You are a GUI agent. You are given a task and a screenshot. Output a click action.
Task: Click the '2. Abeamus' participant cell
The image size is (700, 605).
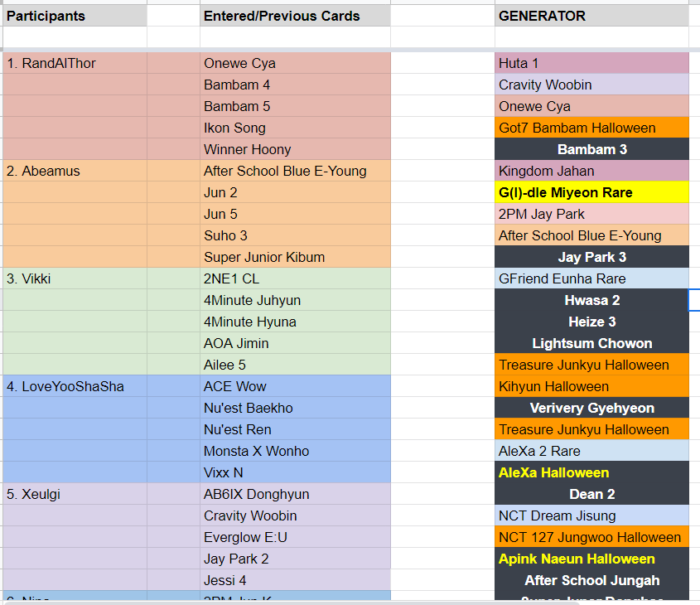point(75,171)
